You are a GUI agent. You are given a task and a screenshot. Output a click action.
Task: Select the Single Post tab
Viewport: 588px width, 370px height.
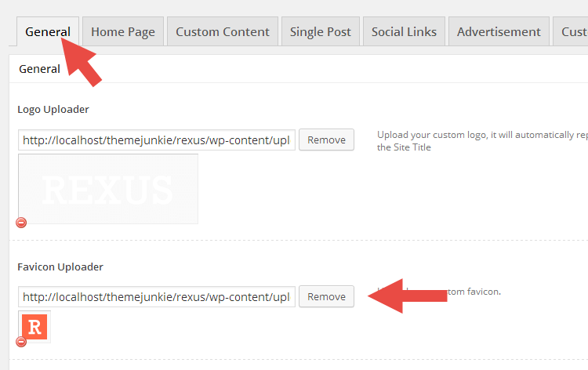321,31
